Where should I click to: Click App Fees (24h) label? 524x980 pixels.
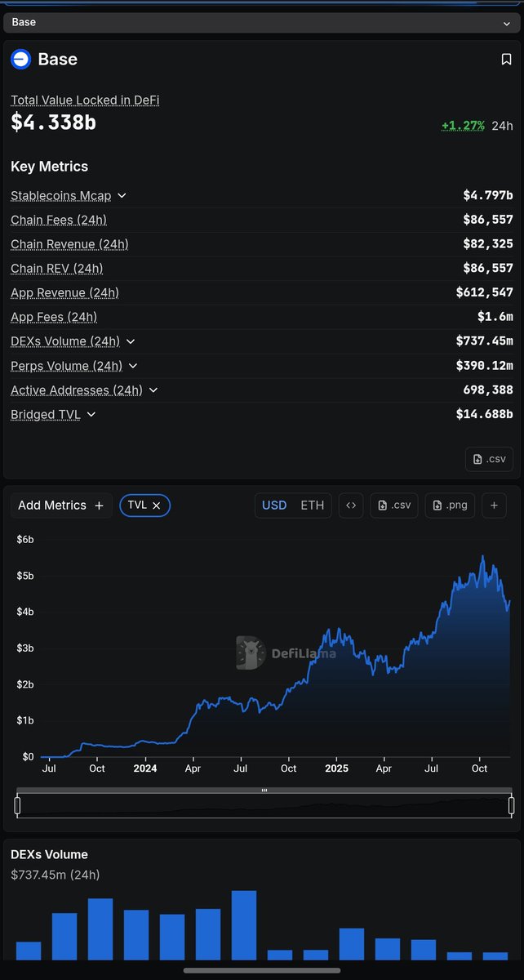[x=54, y=317]
